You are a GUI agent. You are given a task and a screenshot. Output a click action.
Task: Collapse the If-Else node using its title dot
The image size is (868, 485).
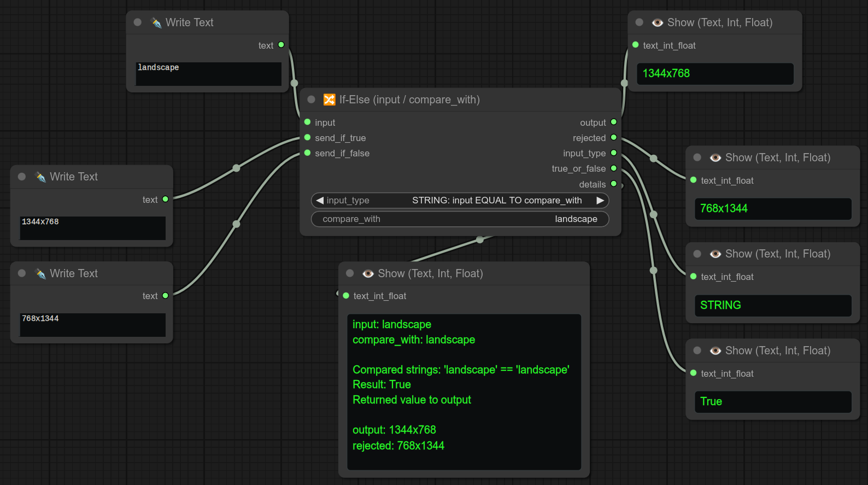312,100
